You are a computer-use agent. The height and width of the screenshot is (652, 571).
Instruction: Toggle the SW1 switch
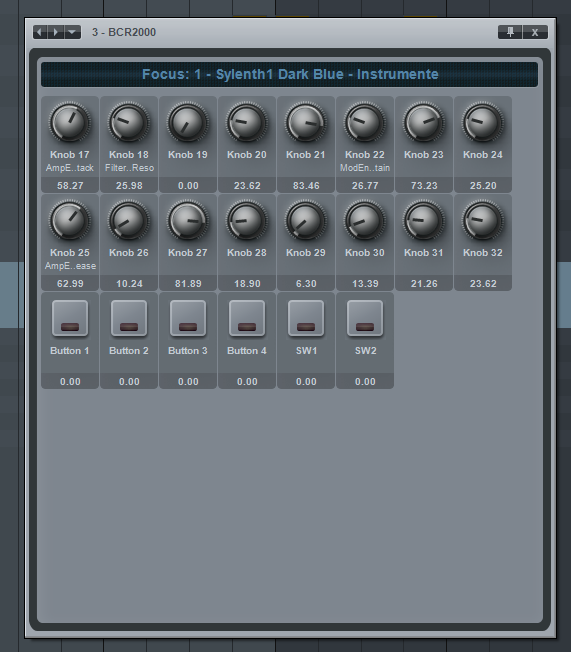coord(306,318)
